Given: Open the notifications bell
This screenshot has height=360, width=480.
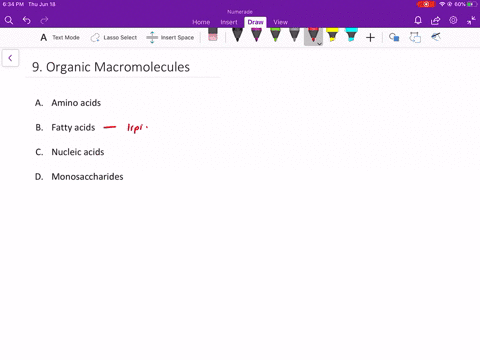Looking at the screenshot, I should pos(418,21).
